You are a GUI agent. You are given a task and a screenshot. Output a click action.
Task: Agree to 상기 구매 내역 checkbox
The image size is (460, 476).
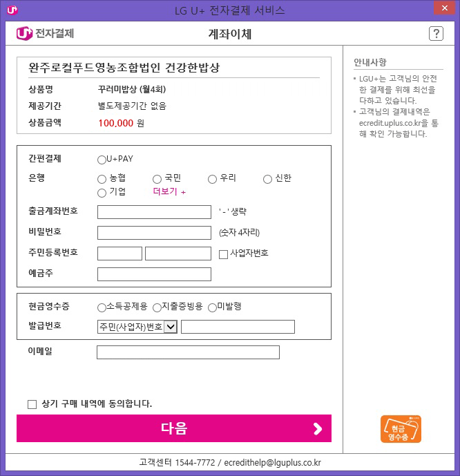(x=32, y=404)
